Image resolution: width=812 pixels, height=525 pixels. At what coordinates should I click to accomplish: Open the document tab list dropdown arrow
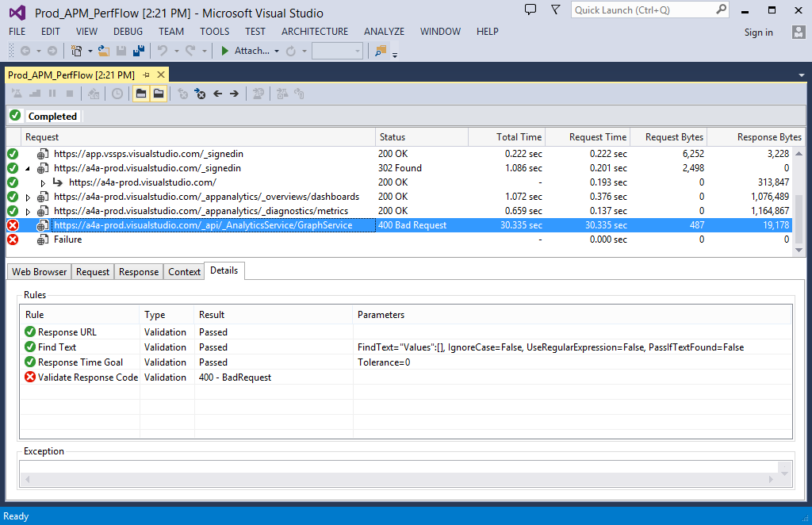click(x=801, y=75)
